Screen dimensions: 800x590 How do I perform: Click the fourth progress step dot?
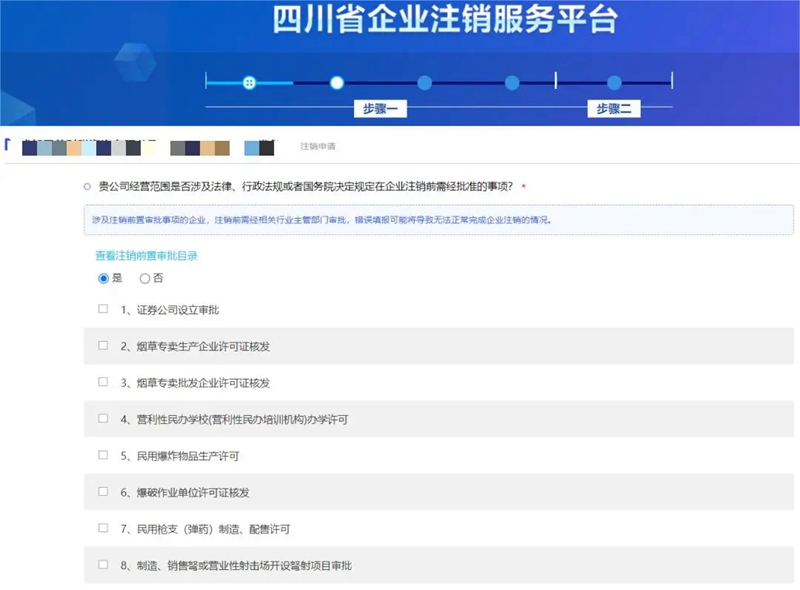[512, 83]
